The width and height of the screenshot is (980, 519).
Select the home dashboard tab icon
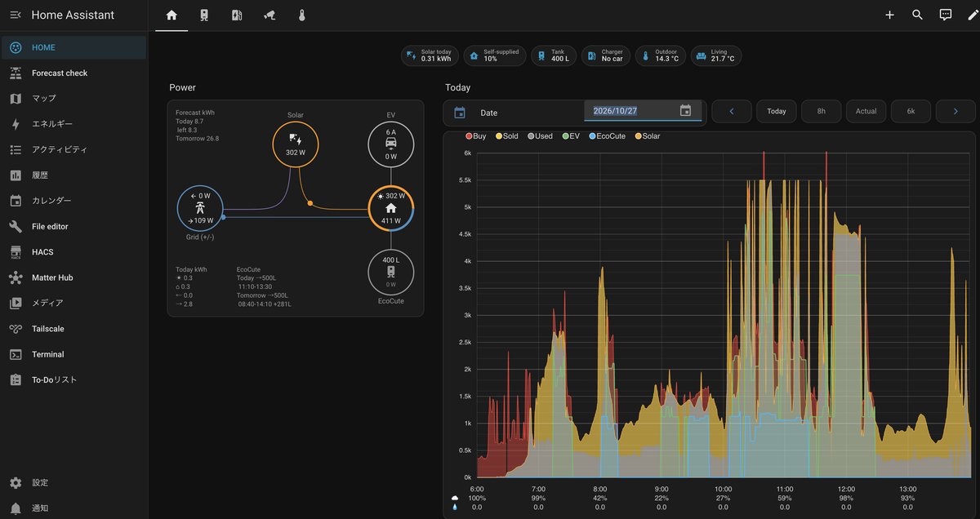point(171,16)
